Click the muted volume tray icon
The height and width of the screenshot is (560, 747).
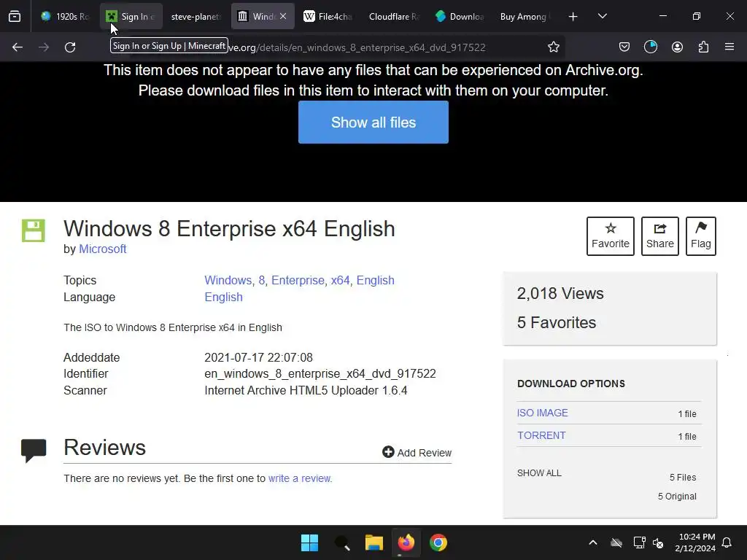point(658,542)
